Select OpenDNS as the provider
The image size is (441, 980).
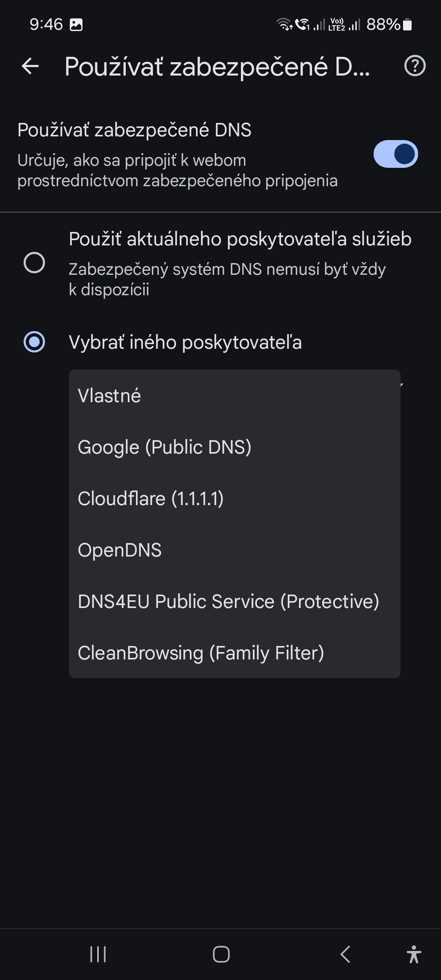(120, 550)
